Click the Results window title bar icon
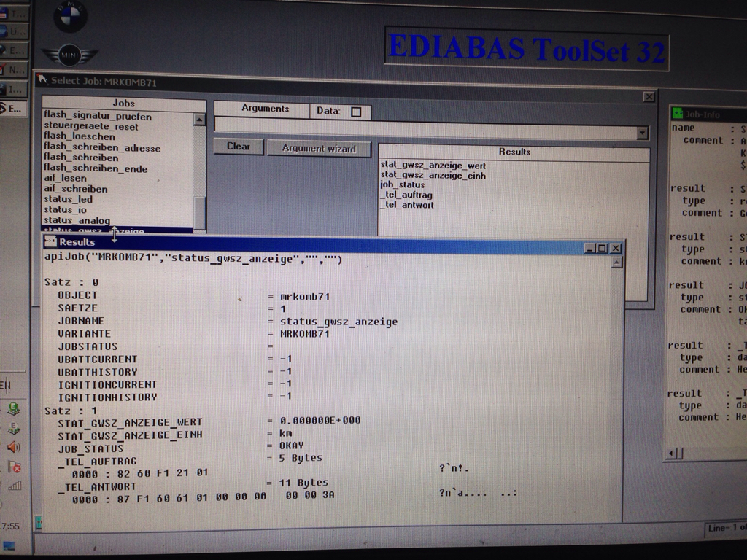Image resolution: width=747 pixels, height=560 pixels. pos(50,241)
